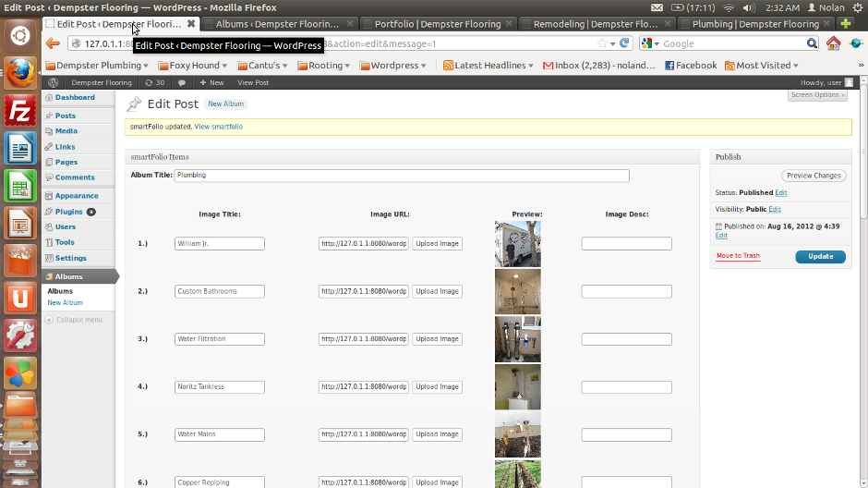Bookmark this page with the star icon
Screen dimensions: 868x488
pyautogui.click(x=602, y=43)
